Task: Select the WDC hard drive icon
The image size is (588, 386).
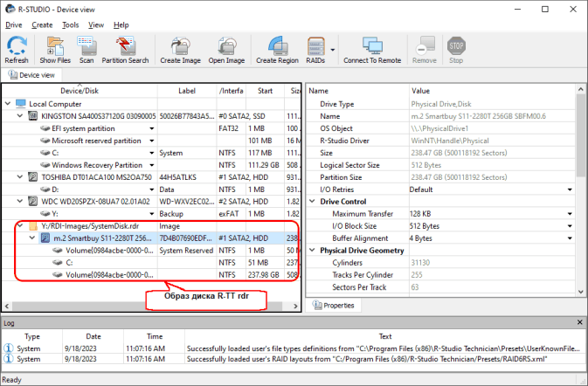Action: [x=33, y=201]
